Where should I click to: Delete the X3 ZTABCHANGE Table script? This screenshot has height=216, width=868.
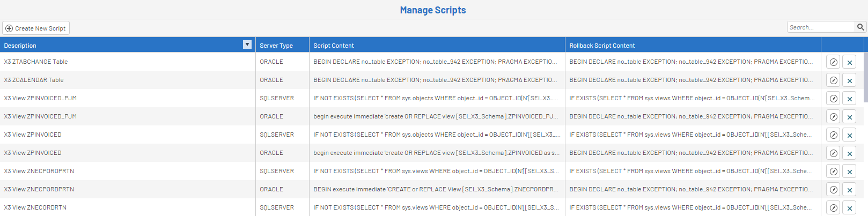click(849, 62)
